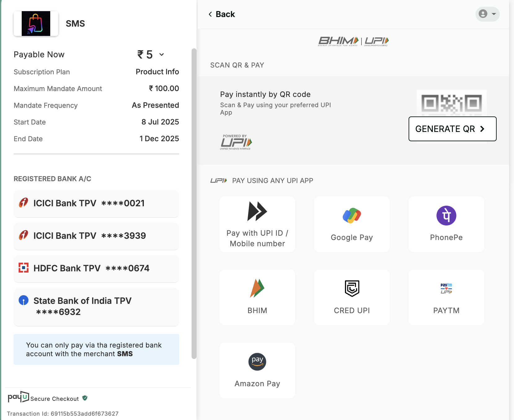Go back using the Back chevron
Screen dimensions: 514x420
pos(210,14)
